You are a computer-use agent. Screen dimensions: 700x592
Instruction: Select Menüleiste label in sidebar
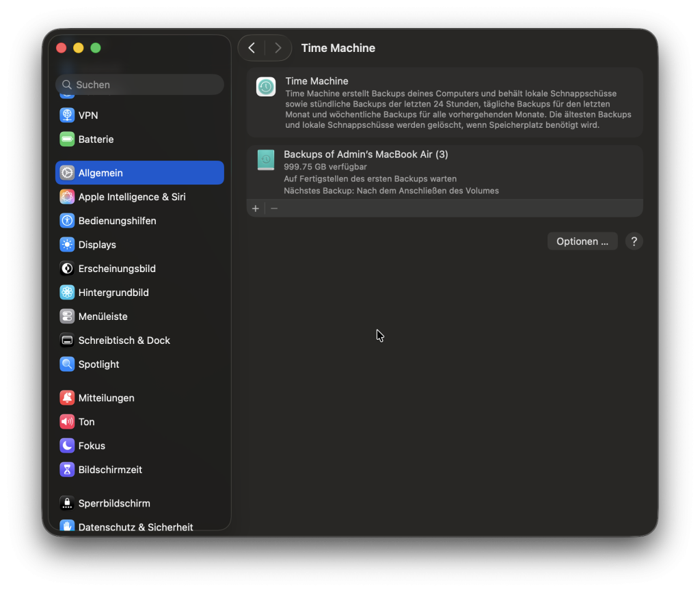click(103, 316)
